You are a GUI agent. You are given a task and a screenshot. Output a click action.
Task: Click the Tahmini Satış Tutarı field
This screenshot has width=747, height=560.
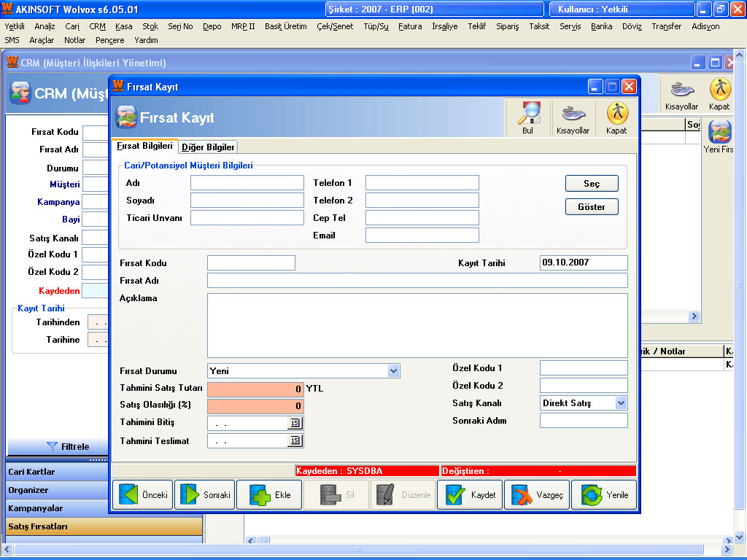[x=255, y=389]
